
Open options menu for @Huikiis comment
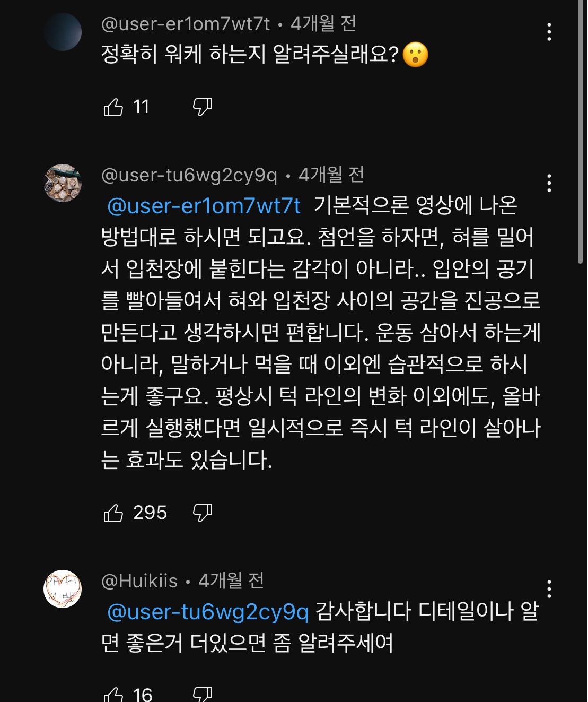tap(549, 589)
